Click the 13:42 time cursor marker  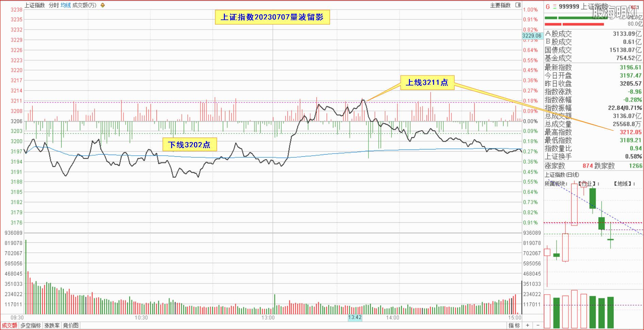click(355, 317)
